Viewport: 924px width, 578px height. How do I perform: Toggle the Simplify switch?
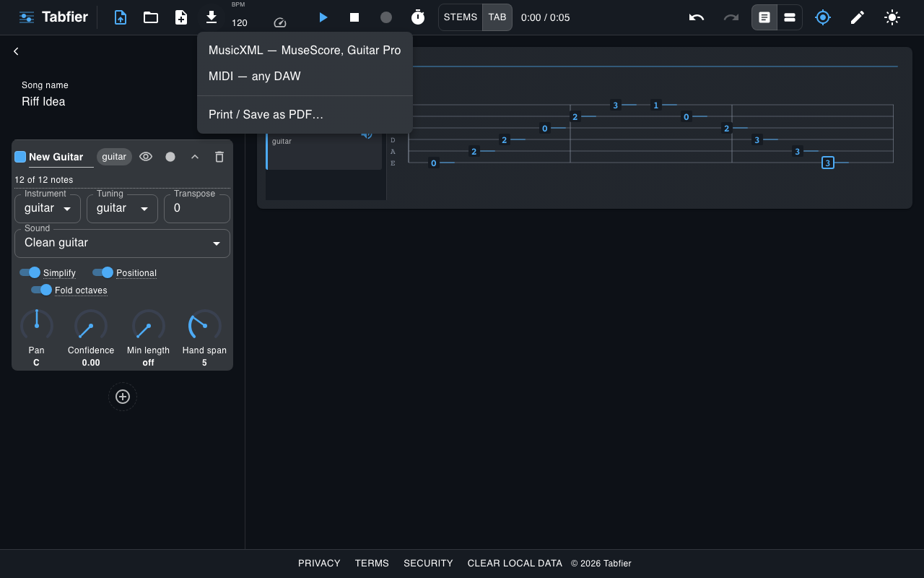(x=30, y=272)
